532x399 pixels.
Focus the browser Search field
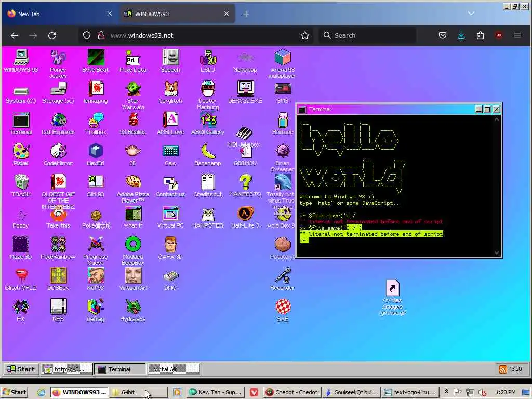[x=367, y=36]
